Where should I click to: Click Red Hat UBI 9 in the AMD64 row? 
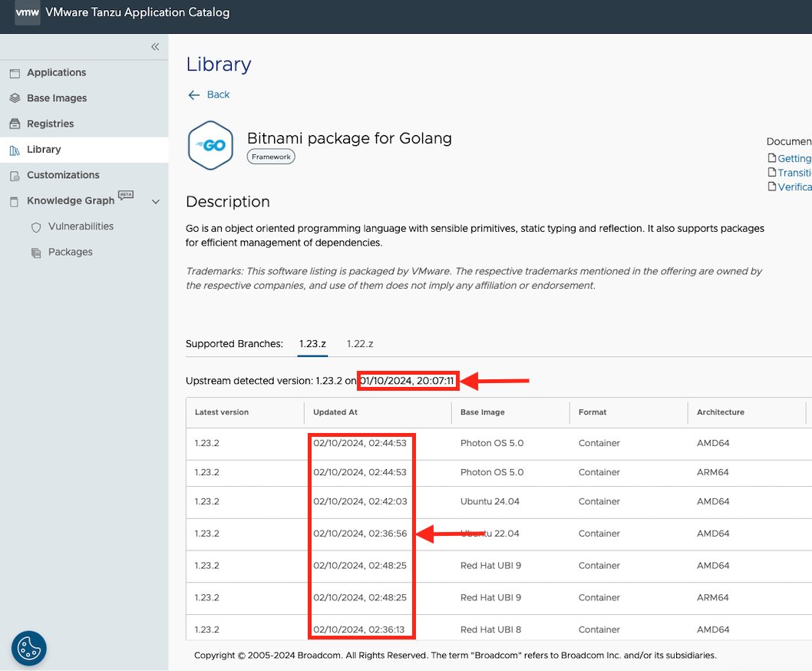click(x=490, y=565)
